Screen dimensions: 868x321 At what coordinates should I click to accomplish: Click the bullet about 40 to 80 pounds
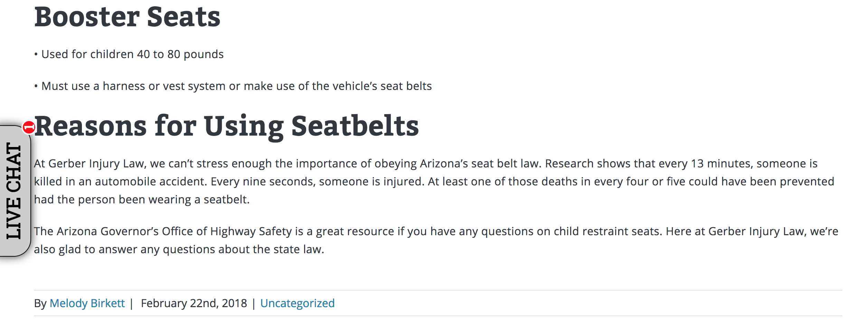pos(129,54)
